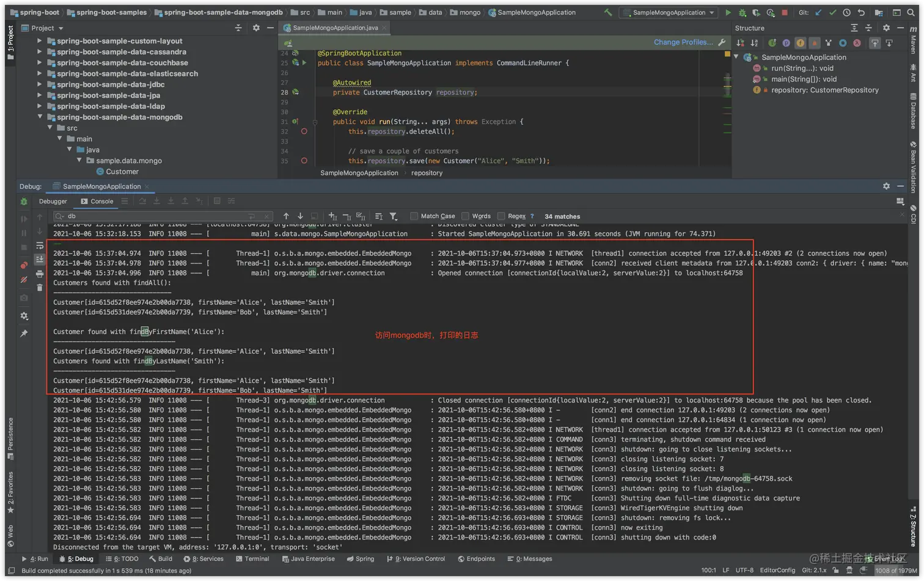Viewport: 924px width, 581px height.
Task: Click the Build project hammer icon
Action: [x=607, y=12]
